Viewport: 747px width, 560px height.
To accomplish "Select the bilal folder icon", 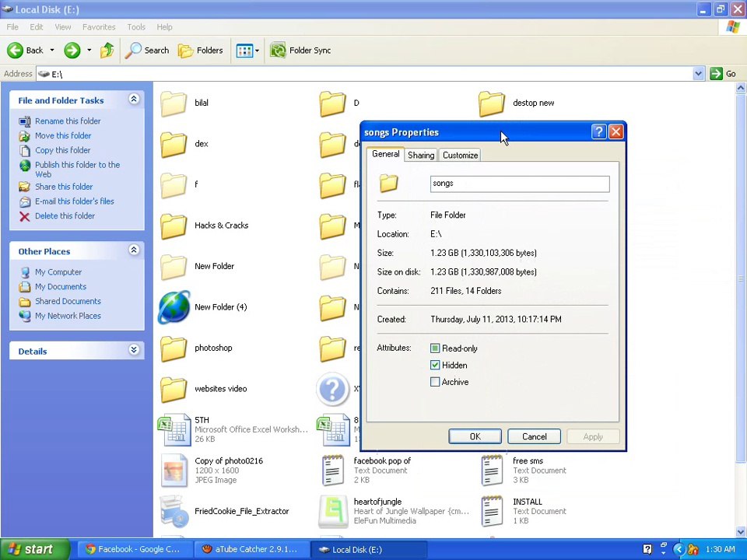I will (x=174, y=103).
